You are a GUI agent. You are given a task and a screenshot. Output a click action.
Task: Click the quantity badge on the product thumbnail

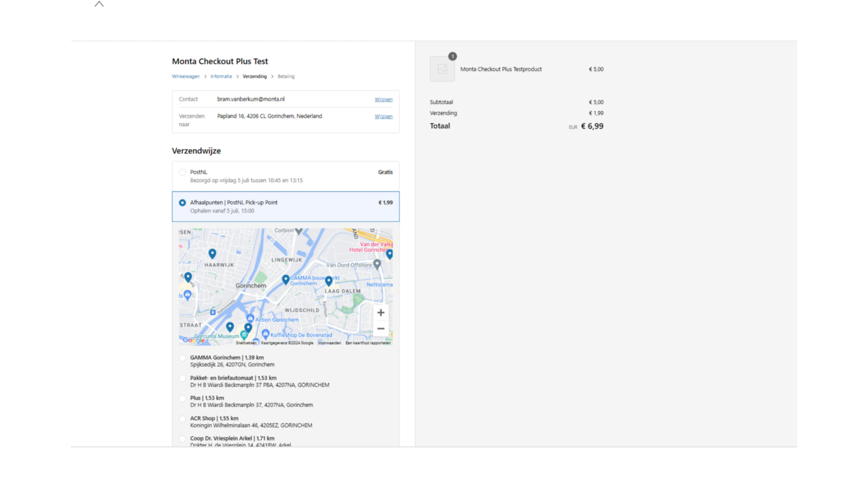pyautogui.click(x=452, y=56)
